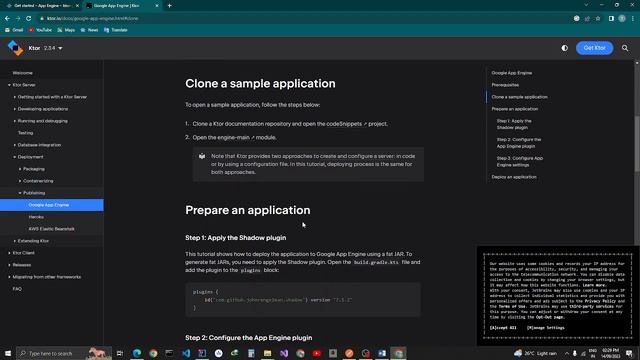640x360 pixels.
Task: Open Task View from the taskbar
Action: tap(120, 353)
